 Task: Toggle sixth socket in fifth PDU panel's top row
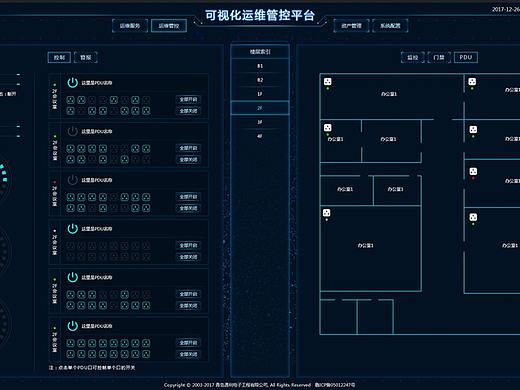[124, 294]
